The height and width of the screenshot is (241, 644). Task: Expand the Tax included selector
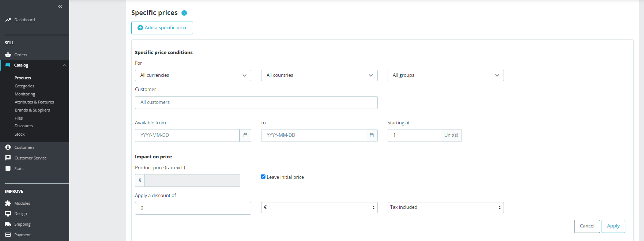pyautogui.click(x=445, y=207)
